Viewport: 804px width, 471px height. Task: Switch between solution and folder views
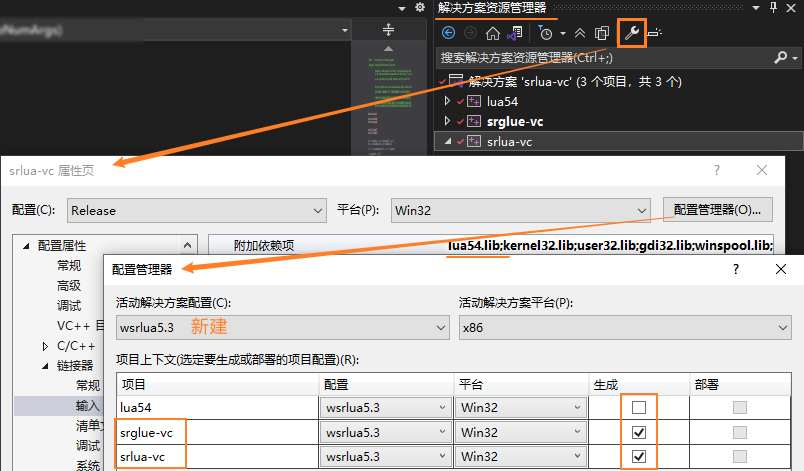click(515, 33)
